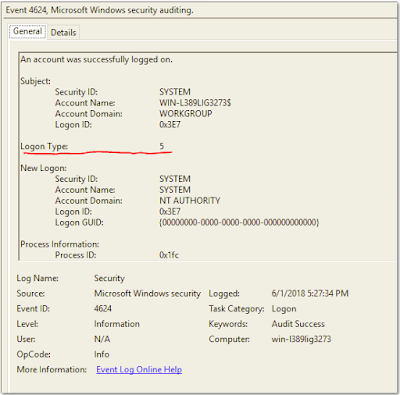The image size is (400, 395).
Task: Select the Event ID value 4624
Action: (x=103, y=308)
